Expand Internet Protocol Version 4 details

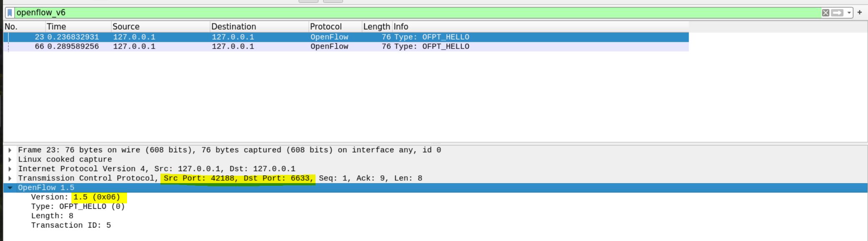click(x=10, y=169)
